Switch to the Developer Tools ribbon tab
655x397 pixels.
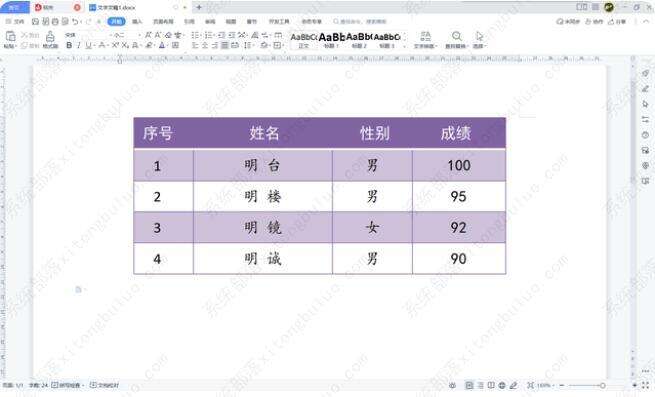click(x=279, y=21)
